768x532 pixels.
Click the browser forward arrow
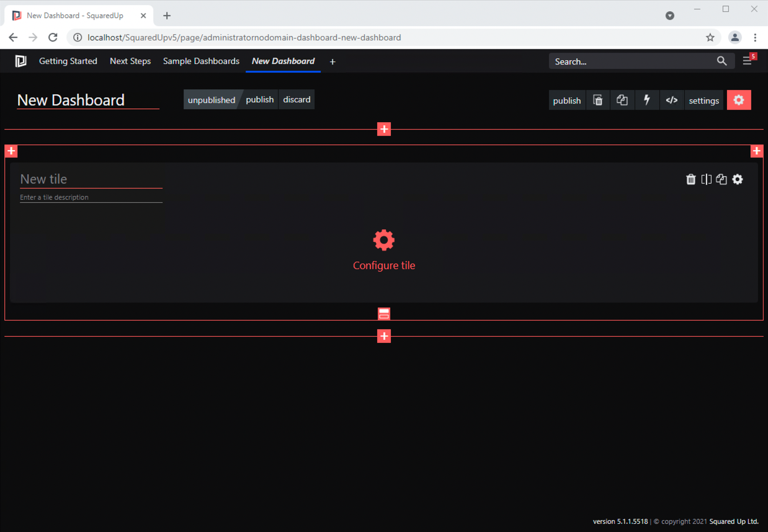tap(33, 37)
